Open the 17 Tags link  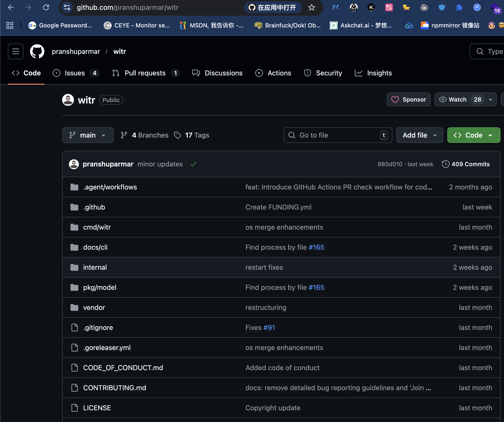pyautogui.click(x=192, y=135)
